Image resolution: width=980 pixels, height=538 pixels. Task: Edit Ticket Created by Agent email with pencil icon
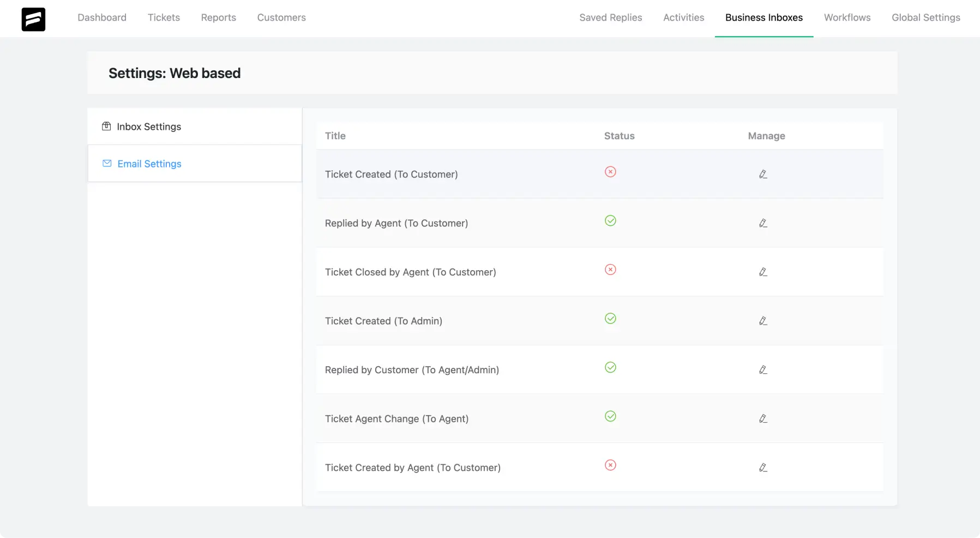pyautogui.click(x=763, y=467)
